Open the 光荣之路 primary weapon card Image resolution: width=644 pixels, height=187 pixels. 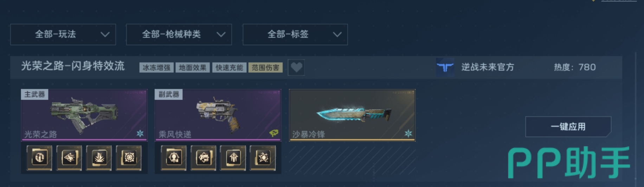click(84, 115)
